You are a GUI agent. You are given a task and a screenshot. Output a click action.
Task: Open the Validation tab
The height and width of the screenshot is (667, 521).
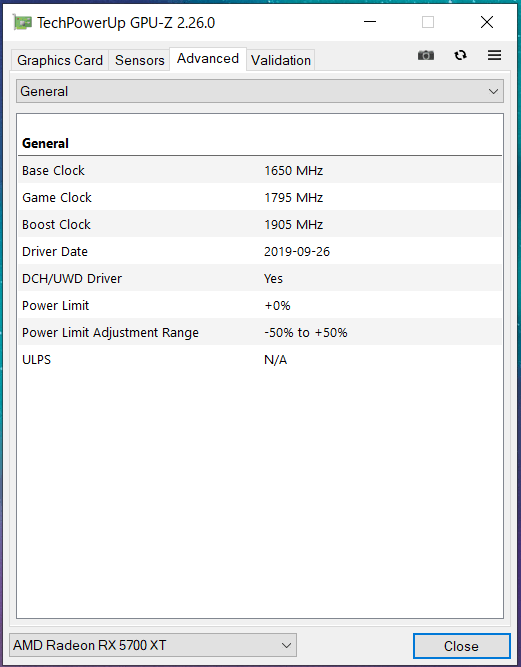click(281, 60)
